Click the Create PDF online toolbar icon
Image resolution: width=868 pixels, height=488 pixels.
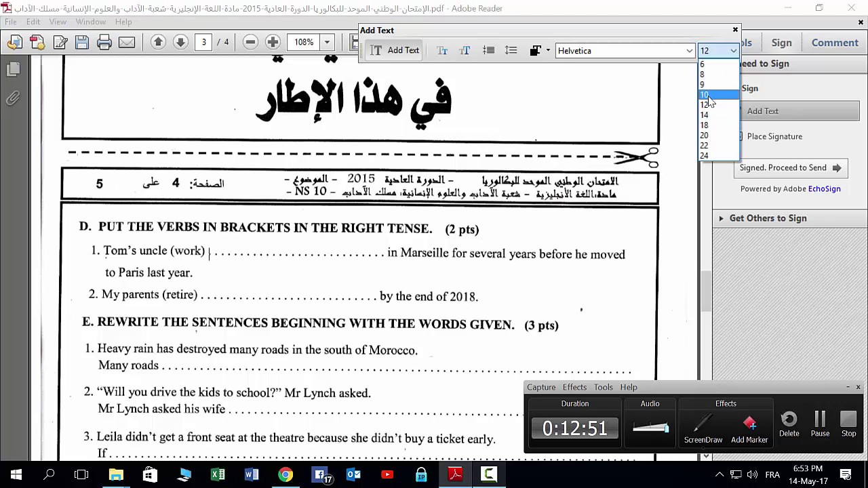(37, 42)
